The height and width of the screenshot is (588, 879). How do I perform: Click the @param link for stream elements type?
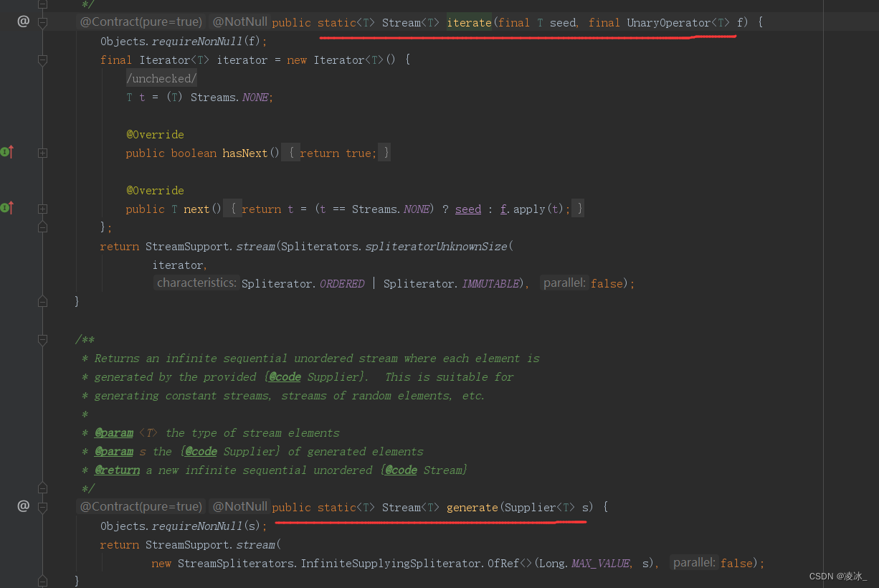(x=114, y=432)
